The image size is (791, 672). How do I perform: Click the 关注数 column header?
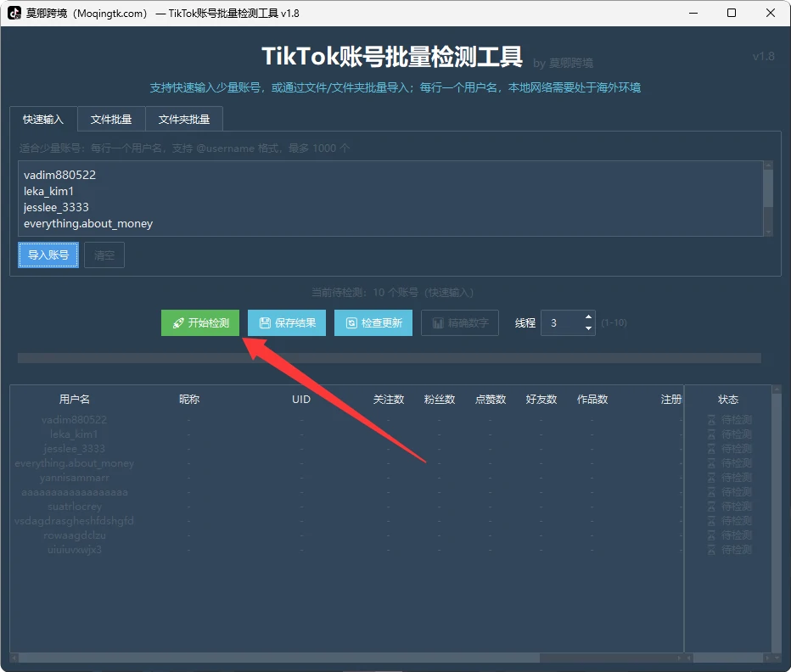(x=389, y=400)
